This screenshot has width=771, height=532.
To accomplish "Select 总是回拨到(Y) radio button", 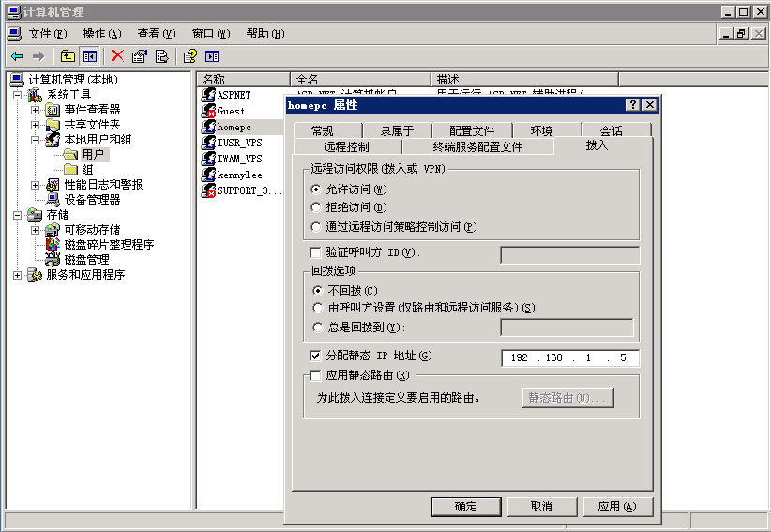I will (x=318, y=327).
